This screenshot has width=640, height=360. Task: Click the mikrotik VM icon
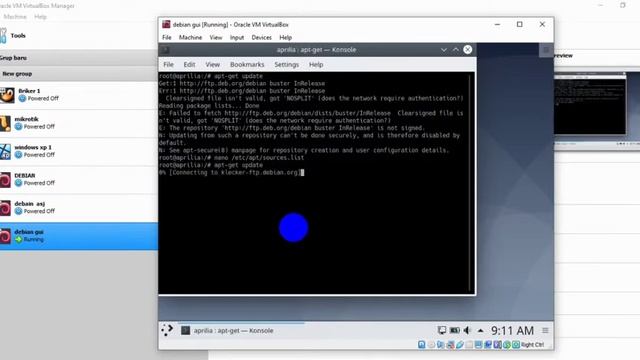pyautogui.click(x=5, y=123)
